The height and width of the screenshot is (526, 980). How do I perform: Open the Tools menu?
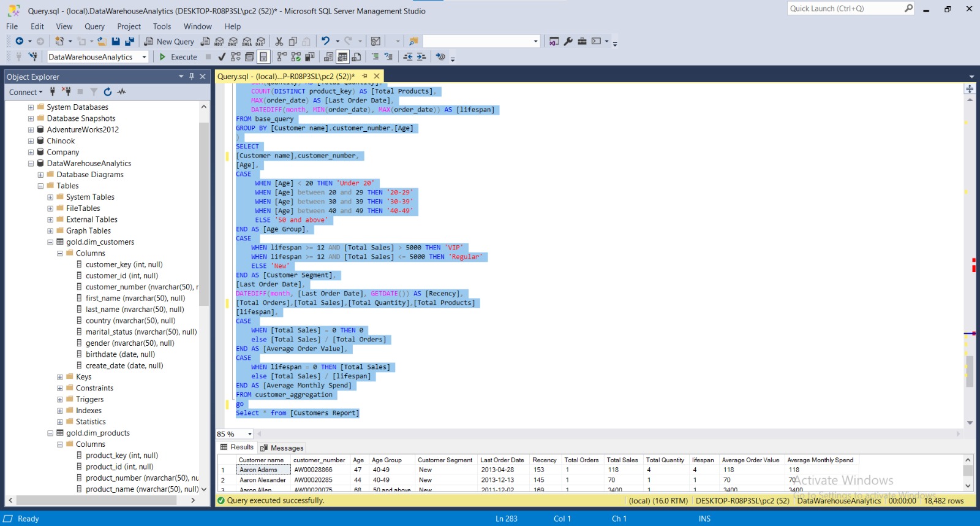pos(162,26)
